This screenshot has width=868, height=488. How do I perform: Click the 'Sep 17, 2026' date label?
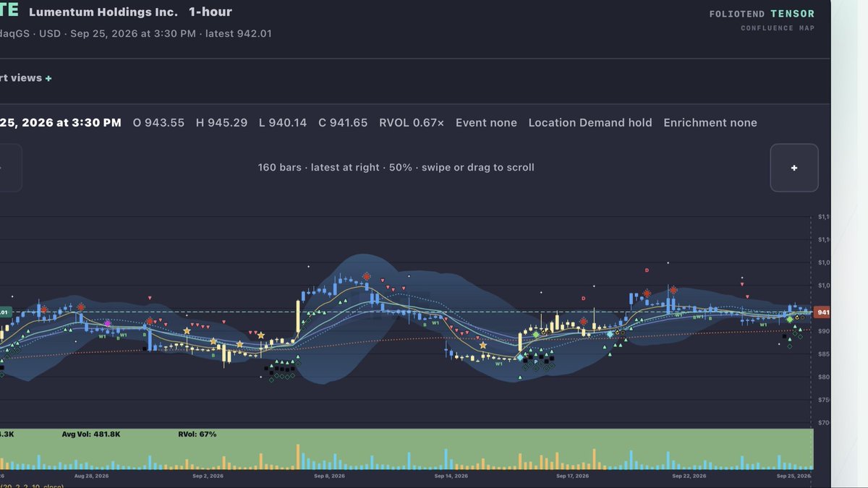572,476
